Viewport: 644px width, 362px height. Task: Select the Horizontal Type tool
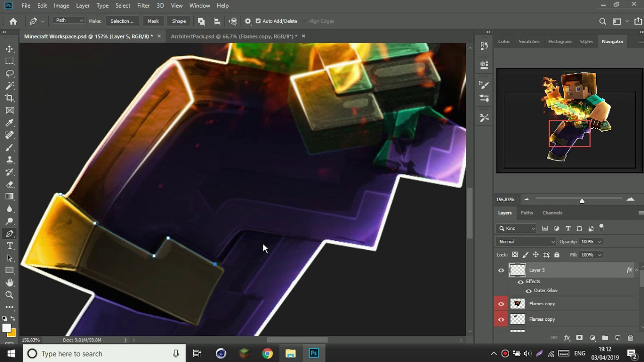point(10,246)
